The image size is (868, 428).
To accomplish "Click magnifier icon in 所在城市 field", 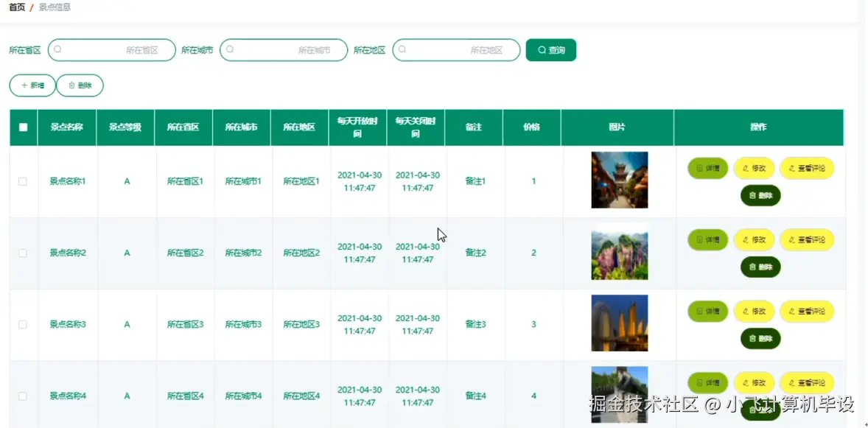I will (230, 49).
